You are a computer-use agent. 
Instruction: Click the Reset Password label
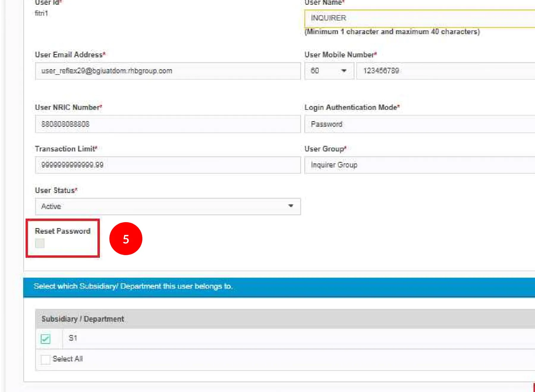pos(62,231)
